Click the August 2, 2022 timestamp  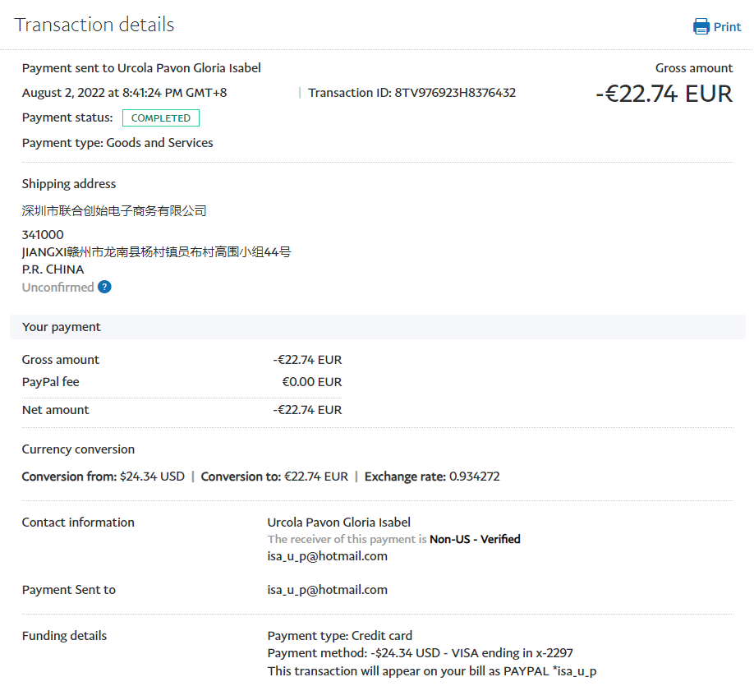coord(124,93)
